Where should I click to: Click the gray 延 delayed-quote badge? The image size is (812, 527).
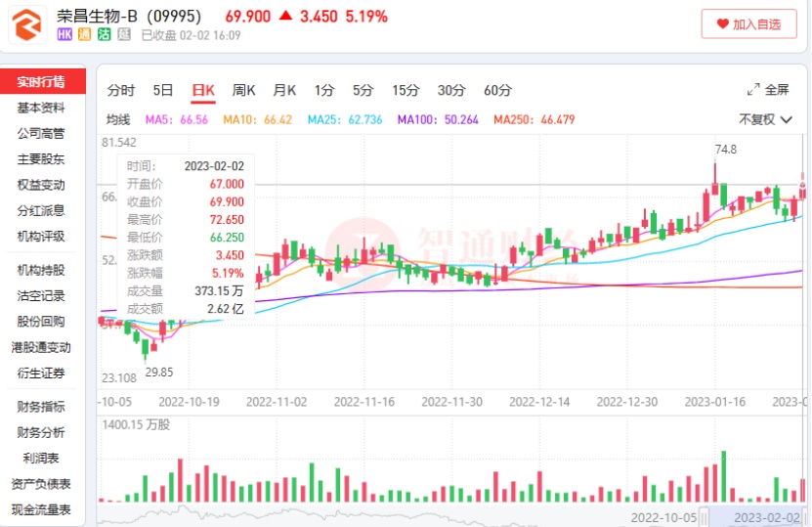[123, 35]
